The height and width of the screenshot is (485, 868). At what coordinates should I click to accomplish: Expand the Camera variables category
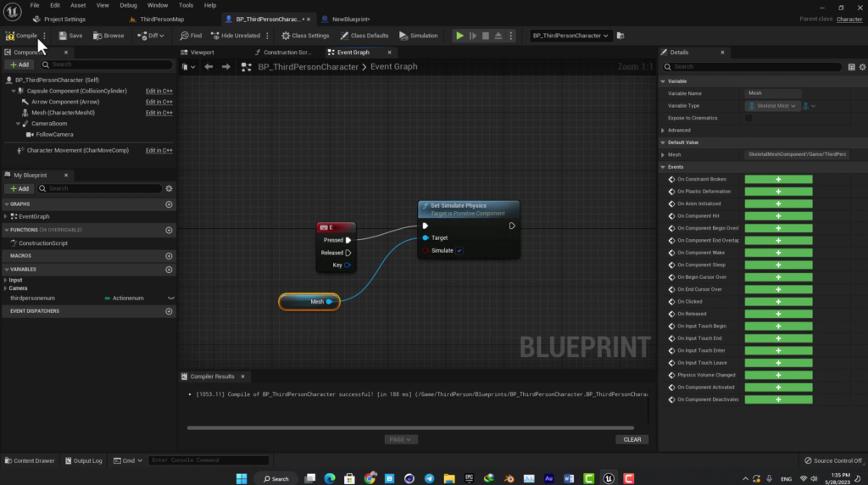6,288
